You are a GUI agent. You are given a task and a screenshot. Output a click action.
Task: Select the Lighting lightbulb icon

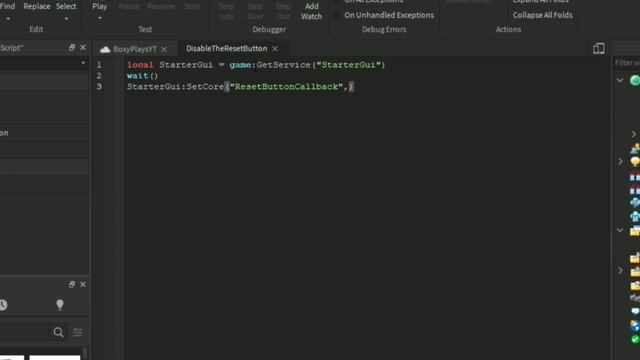[x=635, y=162]
